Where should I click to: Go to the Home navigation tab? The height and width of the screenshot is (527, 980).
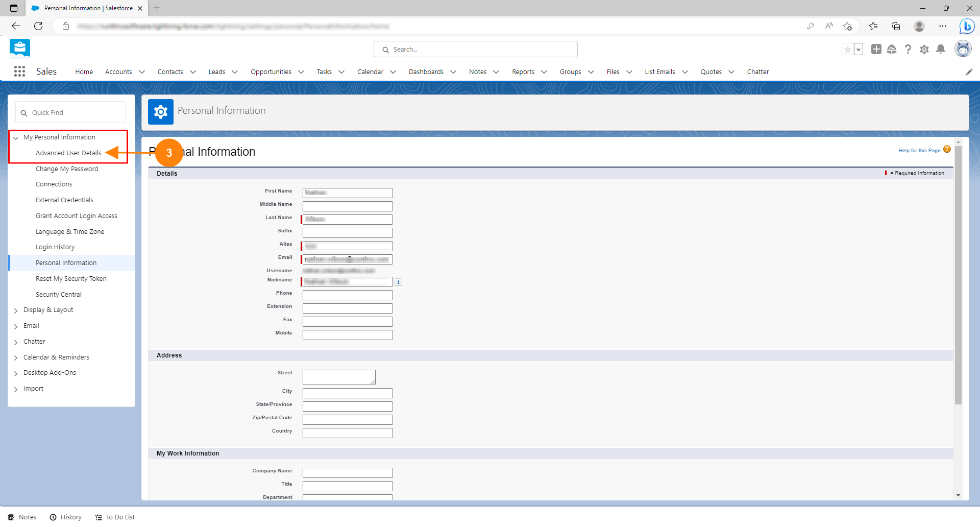(x=84, y=72)
